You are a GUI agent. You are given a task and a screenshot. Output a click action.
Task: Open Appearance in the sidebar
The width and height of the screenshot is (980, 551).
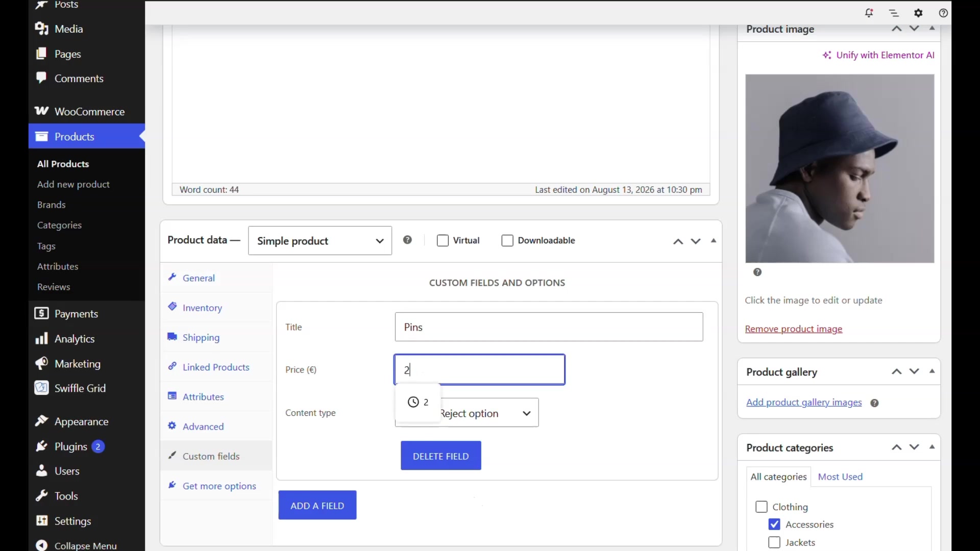(x=87, y=421)
